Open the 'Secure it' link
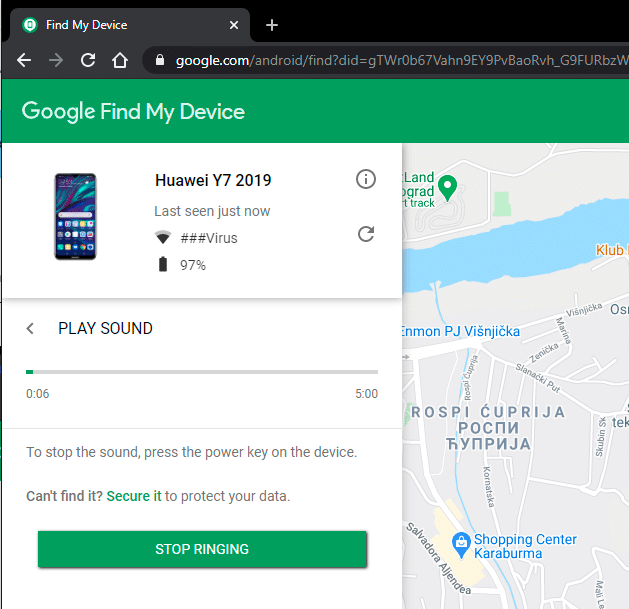629x609 pixels. [134, 496]
